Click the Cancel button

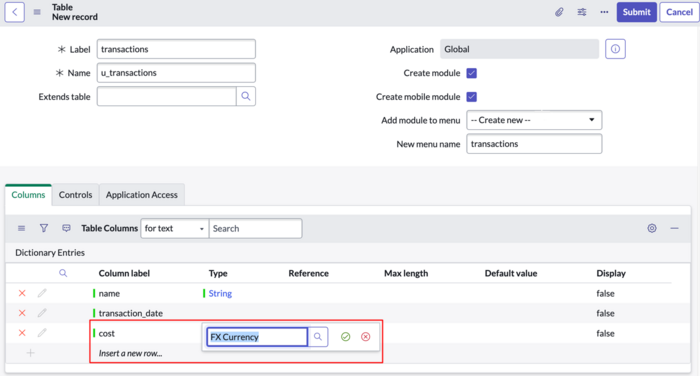pyautogui.click(x=679, y=12)
